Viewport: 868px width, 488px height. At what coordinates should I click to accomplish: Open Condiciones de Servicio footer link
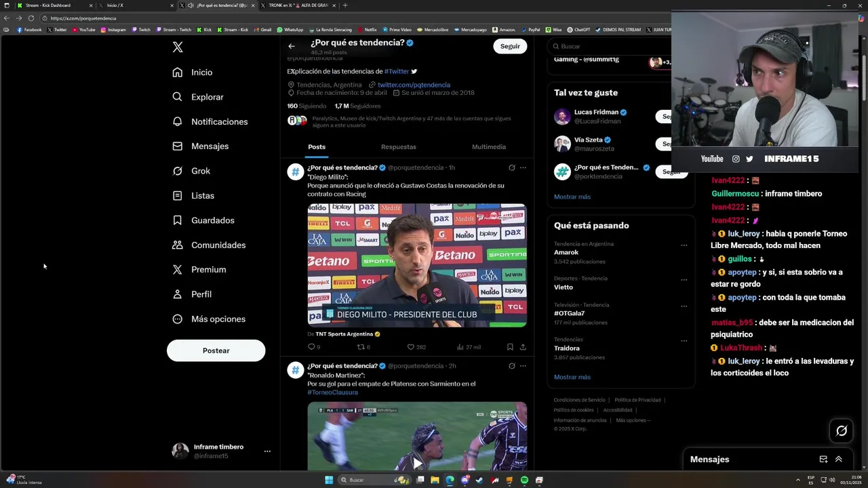pos(579,400)
